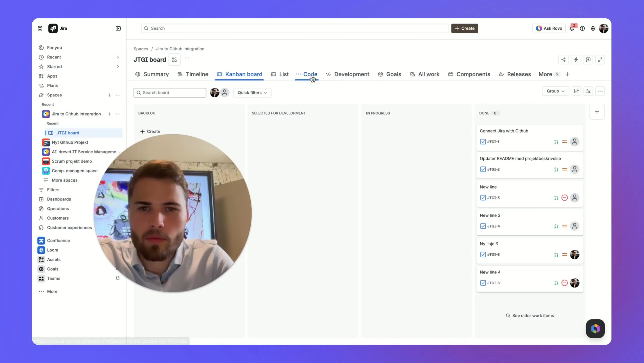Viewport: 644px width, 363px height.
Task: Open Dashboards in the sidebar
Action: pyautogui.click(x=59, y=199)
